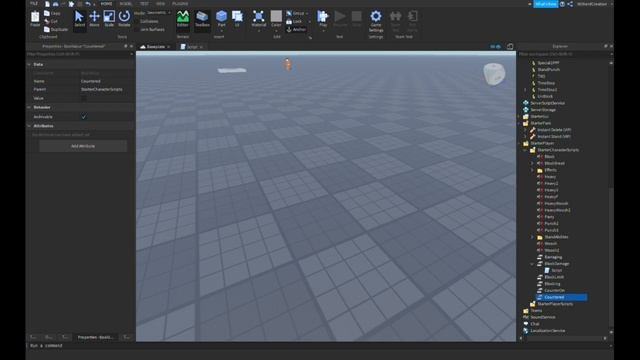The image size is (640, 360).
Task: Click the Add Attribute button
Action: pos(83,146)
